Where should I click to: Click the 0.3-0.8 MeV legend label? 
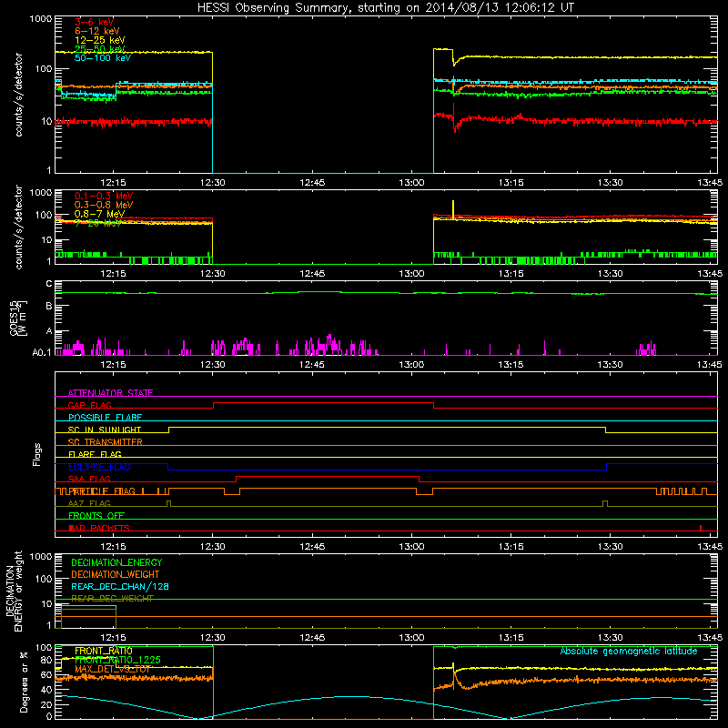tap(104, 205)
